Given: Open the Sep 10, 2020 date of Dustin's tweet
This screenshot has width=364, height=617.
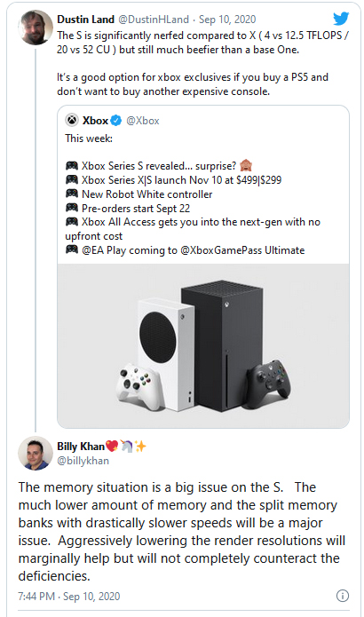Looking at the screenshot, I should pos(227,20).
